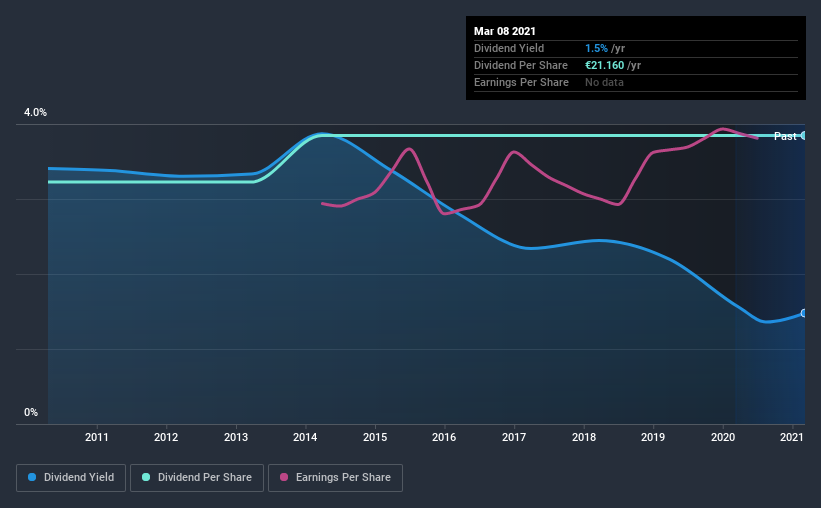The width and height of the screenshot is (821, 508).
Task: Click the 2020 x-axis label
Action: click(x=723, y=437)
